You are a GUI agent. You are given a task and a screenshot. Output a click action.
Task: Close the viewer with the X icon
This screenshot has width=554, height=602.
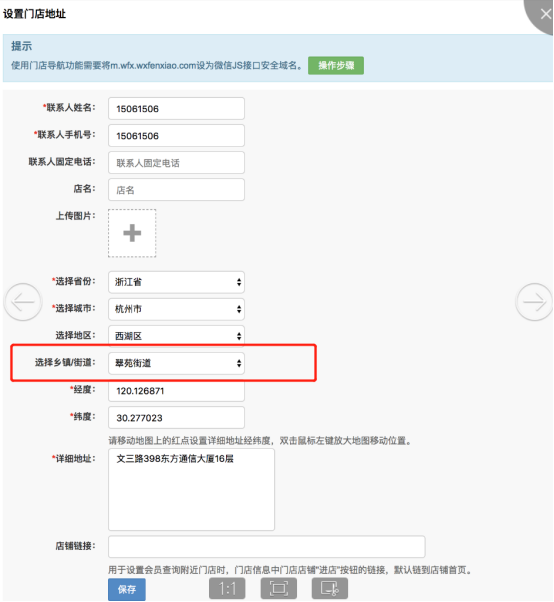tap(545, 14)
